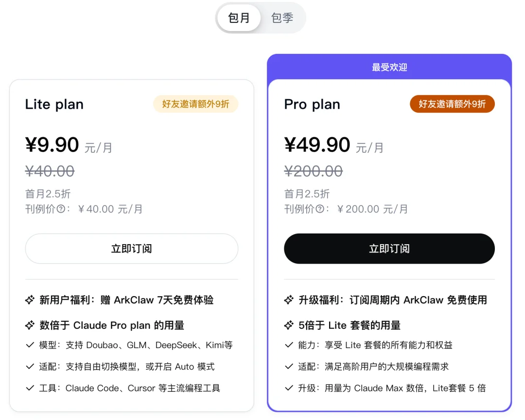The width and height of the screenshot is (525, 420).
Task: Switch billing to 包季
Action: tap(282, 17)
